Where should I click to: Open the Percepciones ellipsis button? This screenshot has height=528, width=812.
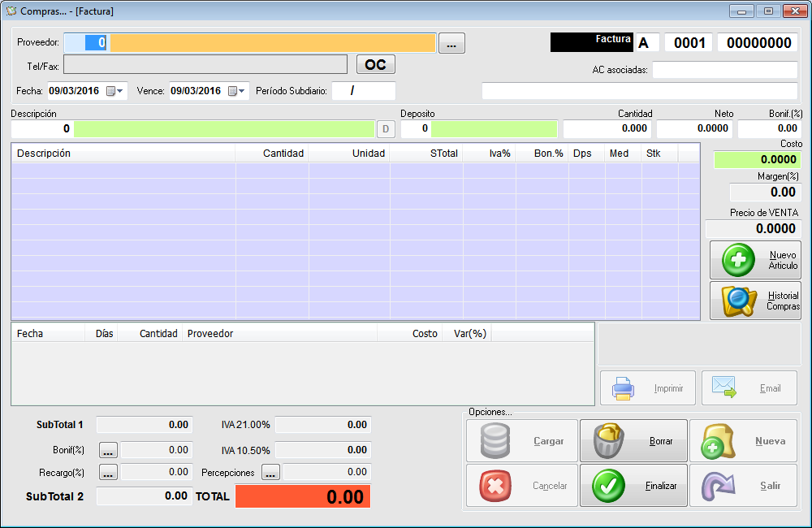coord(271,473)
